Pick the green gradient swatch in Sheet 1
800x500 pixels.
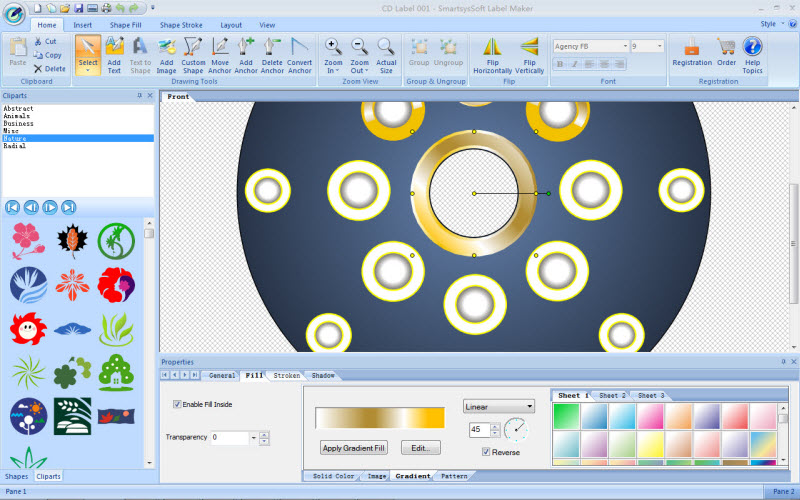(x=566, y=416)
